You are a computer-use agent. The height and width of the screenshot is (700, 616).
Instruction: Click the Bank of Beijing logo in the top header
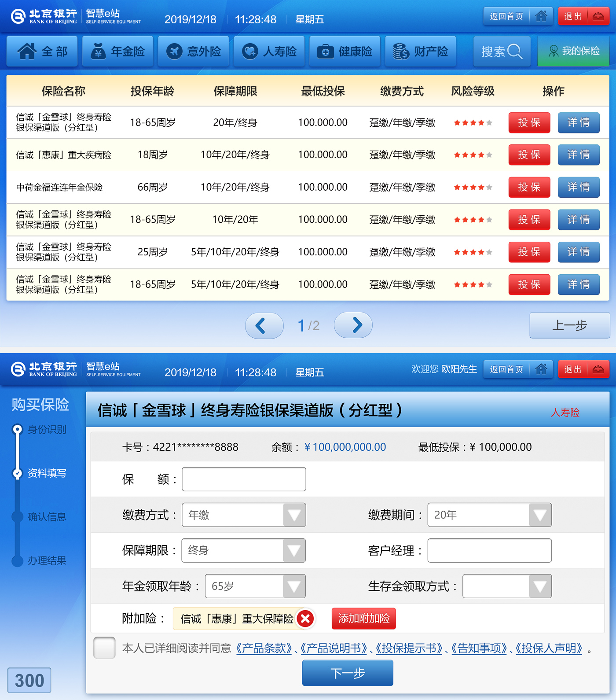(x=44, y=16)
